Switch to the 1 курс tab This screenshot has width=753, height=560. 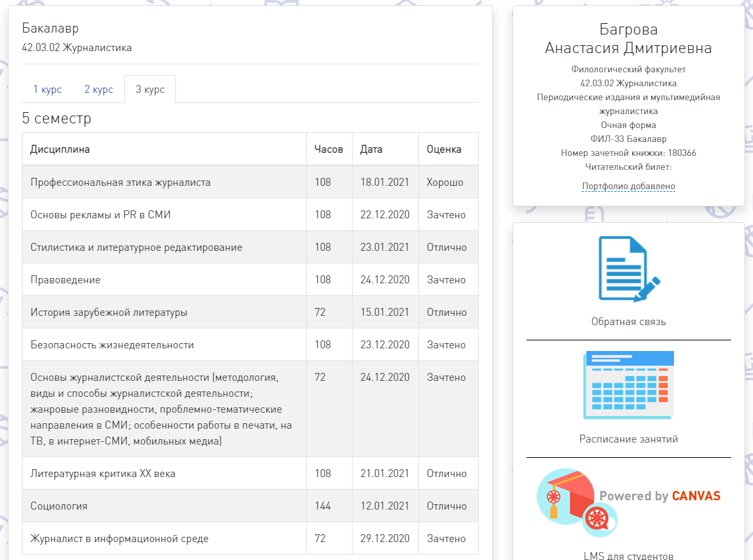(47, 90)
